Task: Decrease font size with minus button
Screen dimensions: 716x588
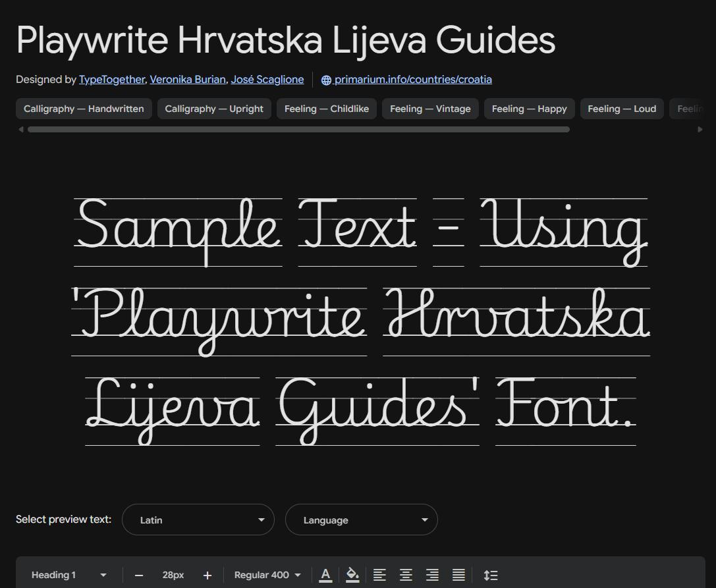Action: 139,575
